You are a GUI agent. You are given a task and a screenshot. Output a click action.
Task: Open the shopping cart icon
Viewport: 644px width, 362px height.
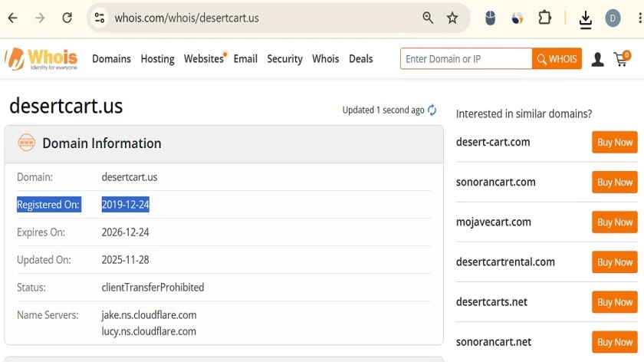point(622,59)
